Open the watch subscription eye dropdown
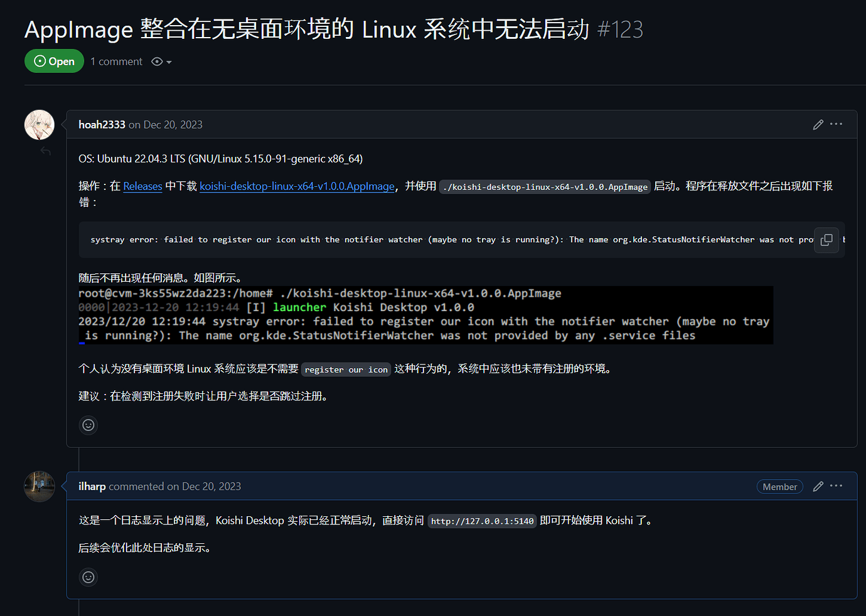The image size is (866, 616). point(161,61)
